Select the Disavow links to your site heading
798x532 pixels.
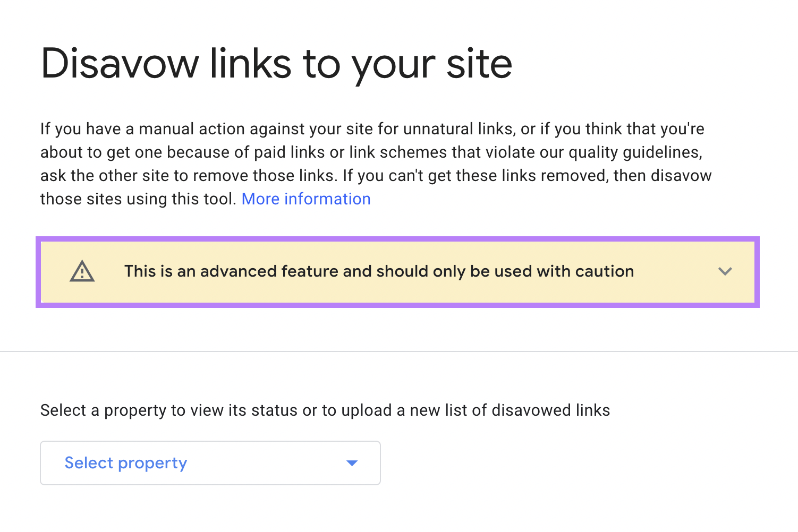[276, 63]
